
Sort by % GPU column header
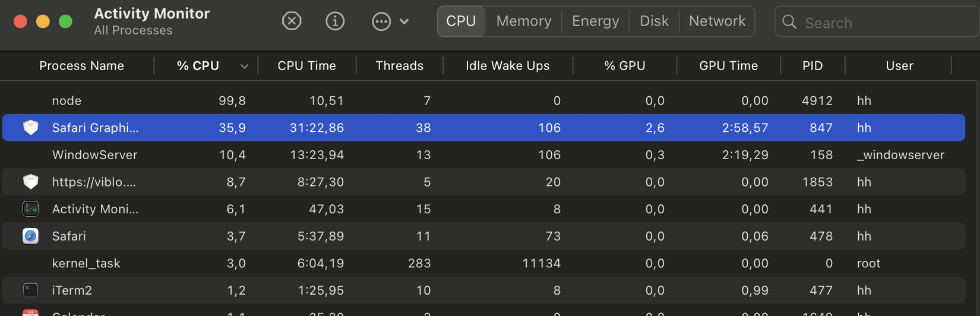click(624, 66)
